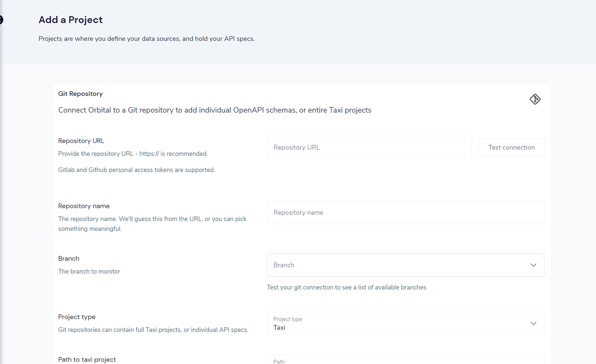Focus the Repository name input field
This screenshot has height=364, width=596.
click(406, 213)
